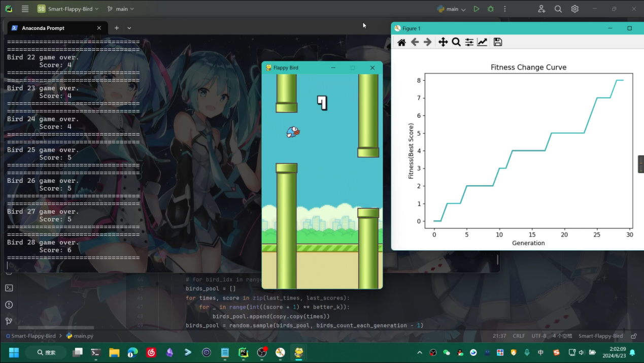Click Smart-Flappy-Bird breadcrumb in navigation bar
The width and height of the screenshot is (644, 363).
(x=31, y=336)
